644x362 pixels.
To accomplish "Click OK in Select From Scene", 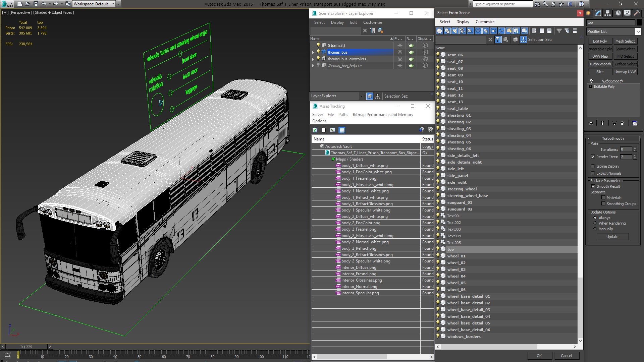I will [539, 356].
